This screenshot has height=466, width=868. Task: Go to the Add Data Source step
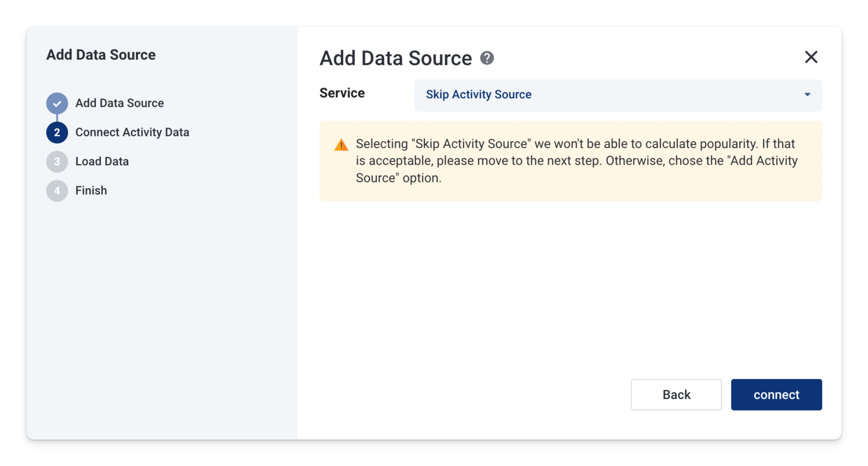pos(119,103)
